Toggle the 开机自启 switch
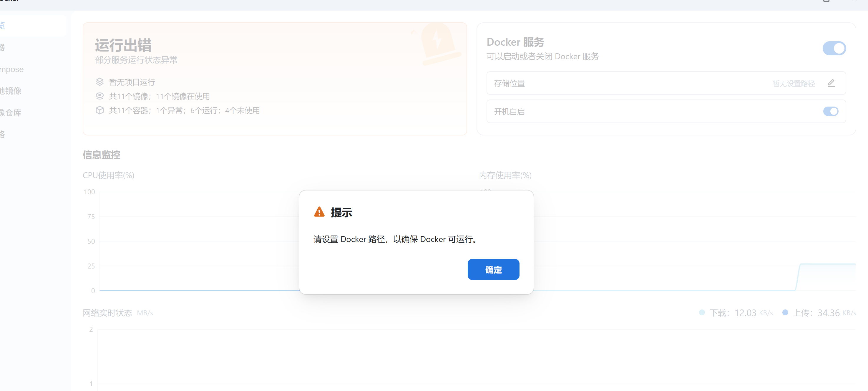868x391 pixels. pyautogui.click(x=831, y=111)
